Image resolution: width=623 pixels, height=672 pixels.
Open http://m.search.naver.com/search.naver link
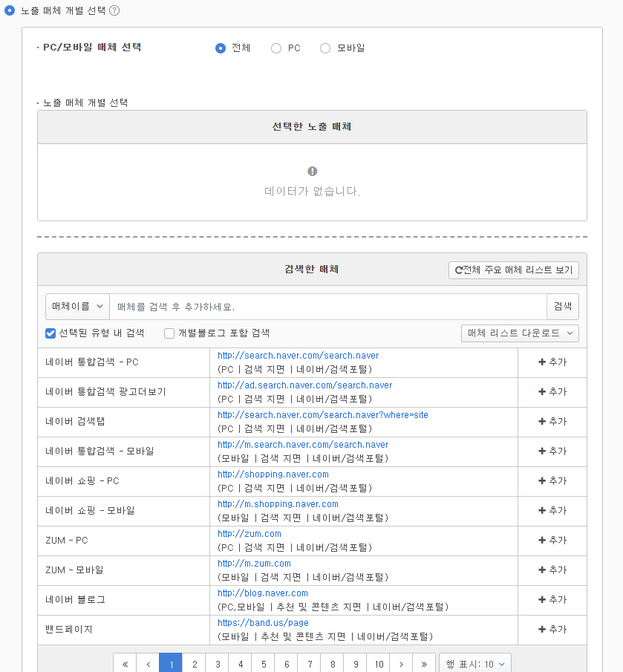click(303, 445)
